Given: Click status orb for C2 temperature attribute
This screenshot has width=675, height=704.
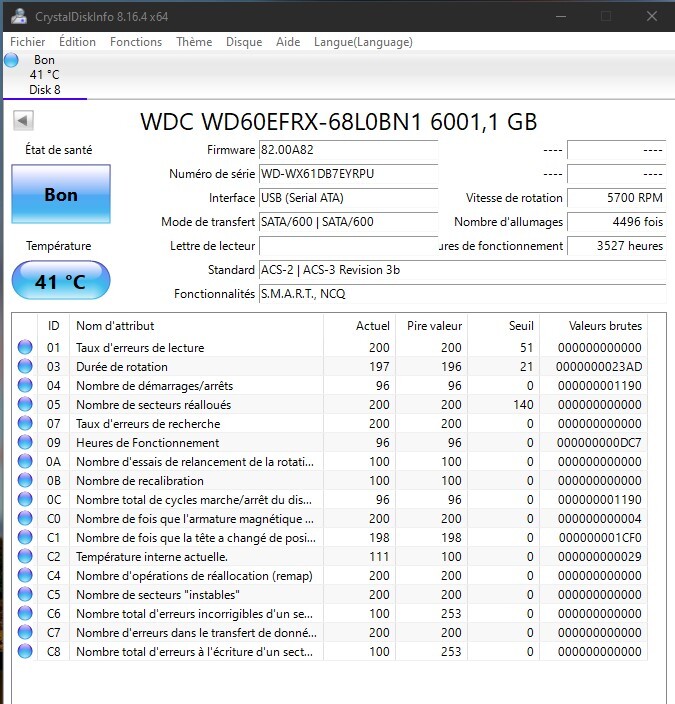Looking at the screenshot, I should coord(25,556).
